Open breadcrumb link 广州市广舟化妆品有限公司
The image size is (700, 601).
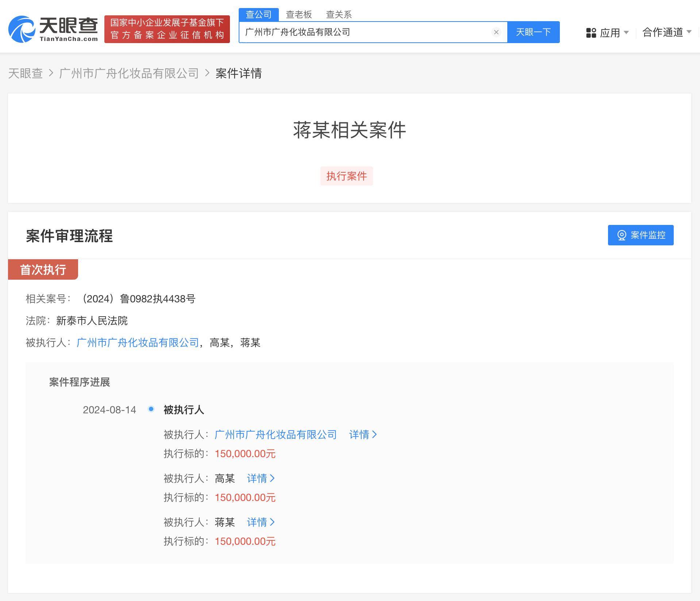tap(128, 73)
